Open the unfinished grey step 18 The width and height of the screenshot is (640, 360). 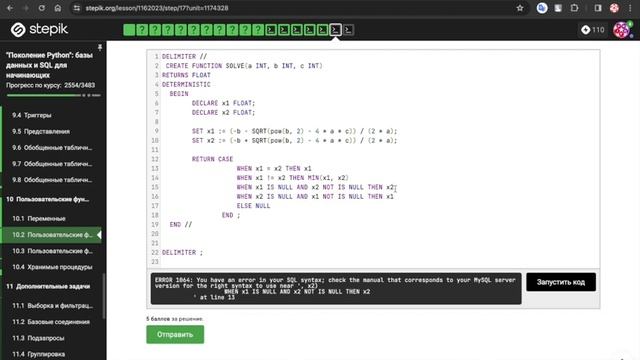[348, 30]
